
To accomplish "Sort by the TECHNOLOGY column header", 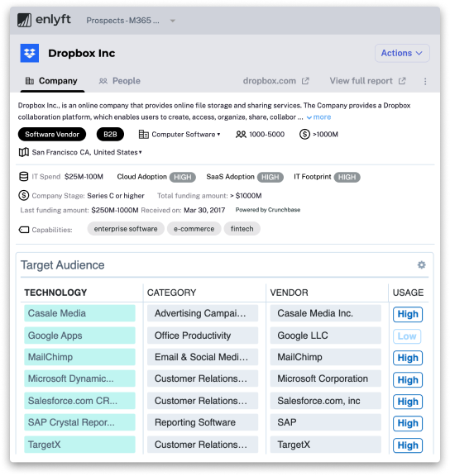I will (55, 293).
